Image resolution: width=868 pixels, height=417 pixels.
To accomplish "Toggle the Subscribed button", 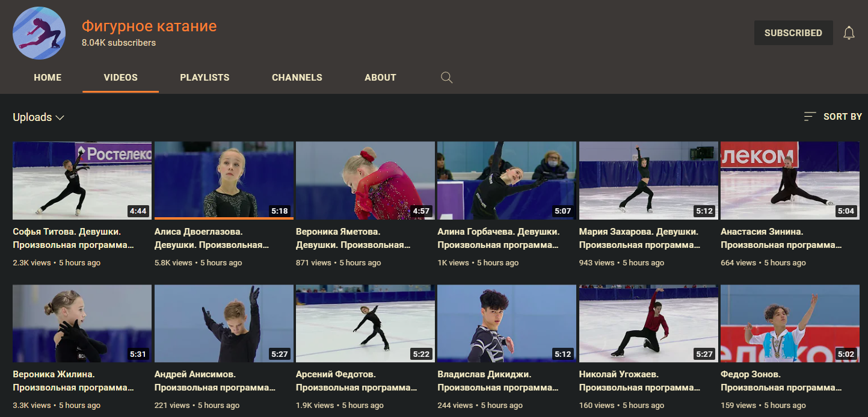I will pos(793,33).
